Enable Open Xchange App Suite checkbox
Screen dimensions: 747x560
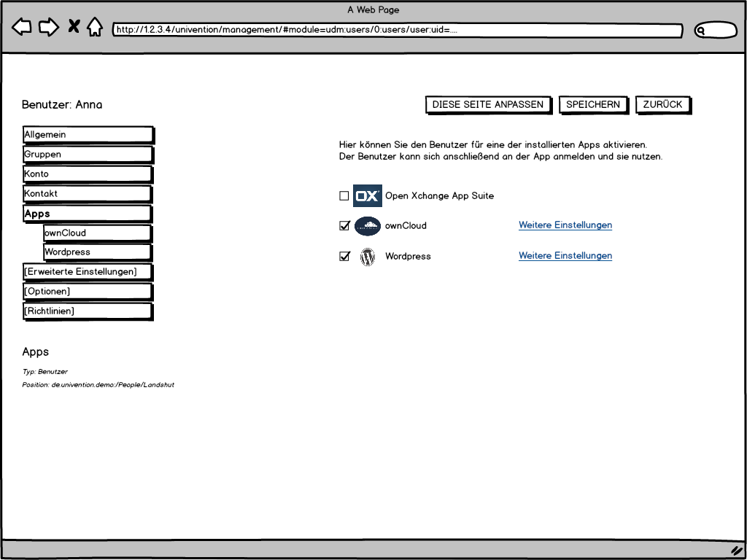click(344, 196)
